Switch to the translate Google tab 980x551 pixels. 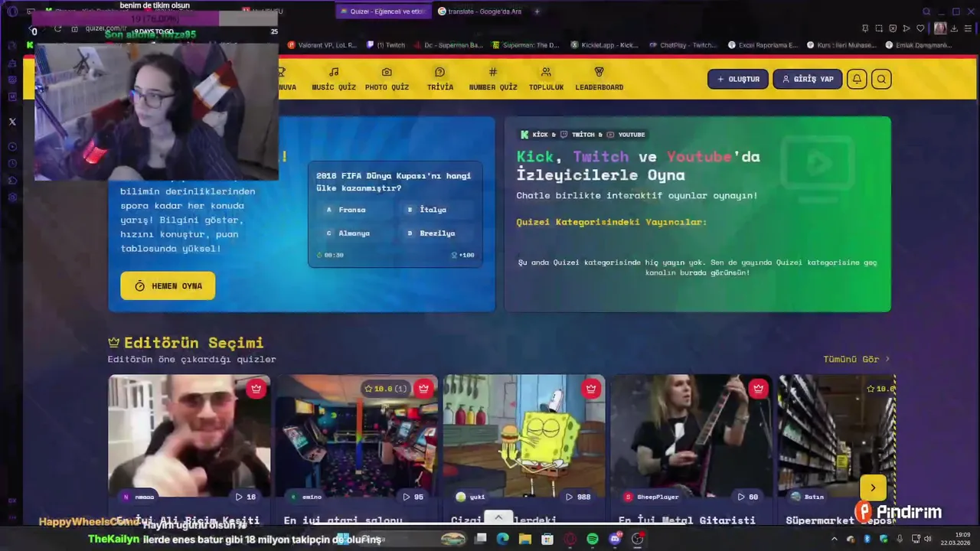[x=479, y=11]
